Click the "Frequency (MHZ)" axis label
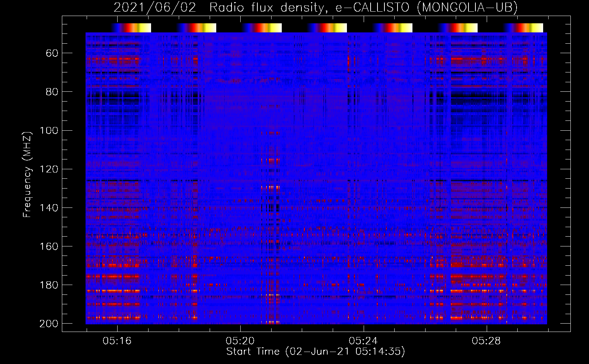This screenshot has width=589, height=364. pyautogui.click(x=27, y=174)
